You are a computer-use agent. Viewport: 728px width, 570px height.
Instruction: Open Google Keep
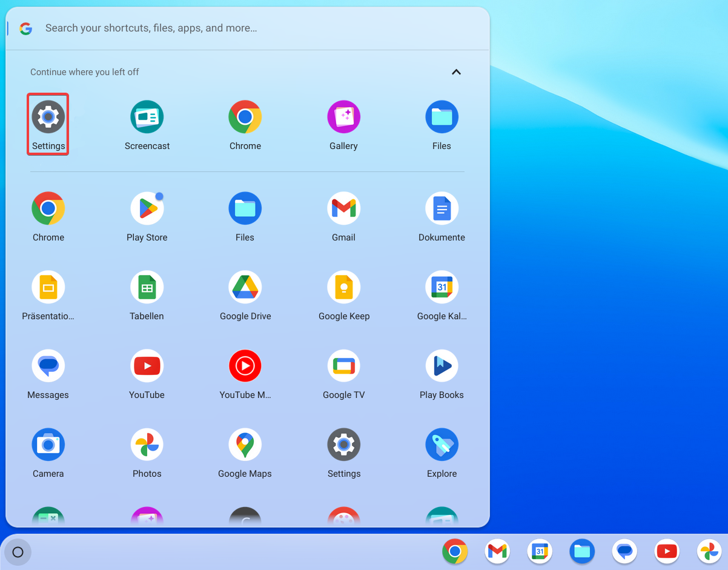343,296
